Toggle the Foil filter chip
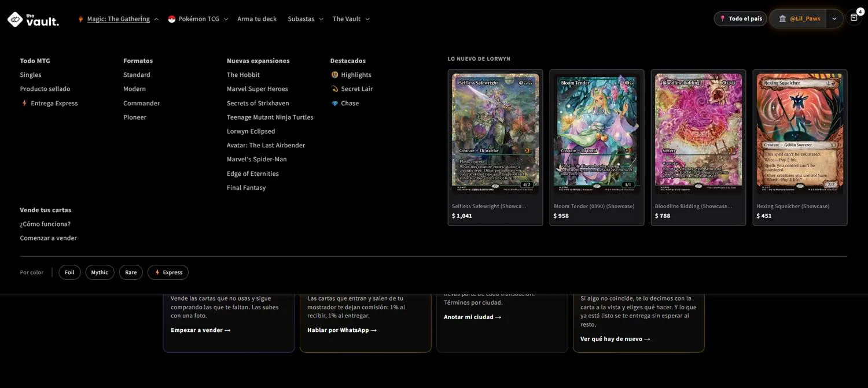 (x=69, y=272)
